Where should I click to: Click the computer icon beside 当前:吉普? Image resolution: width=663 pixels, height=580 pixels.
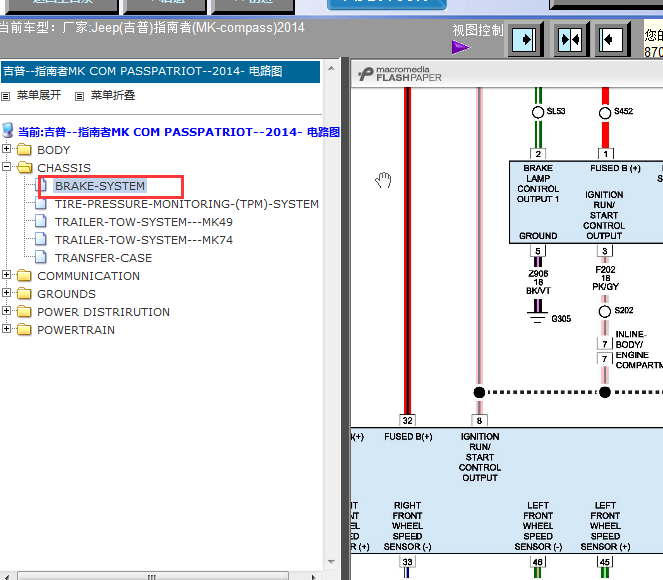click(8, 131)
